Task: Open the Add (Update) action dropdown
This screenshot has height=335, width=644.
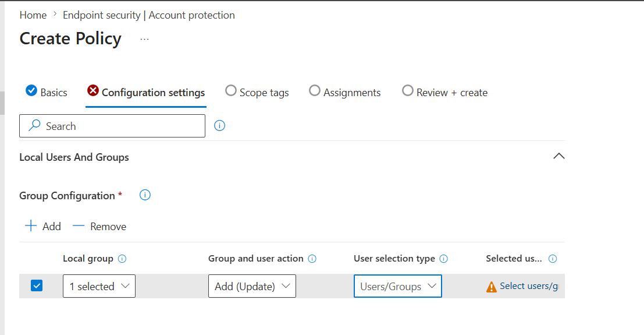Action: tap(252, 286)
